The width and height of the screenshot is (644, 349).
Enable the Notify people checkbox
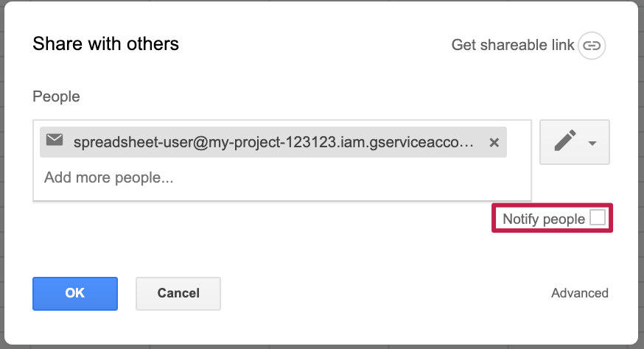(598, 218)
